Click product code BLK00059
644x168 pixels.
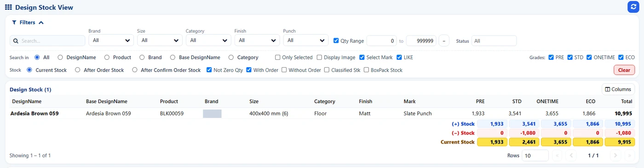pos(172,113)
